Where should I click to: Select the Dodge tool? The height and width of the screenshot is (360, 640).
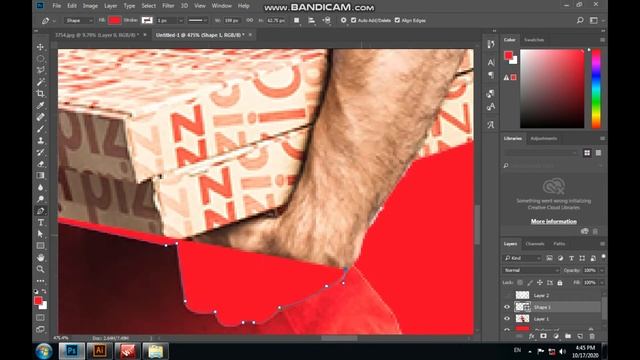tap(40, 199)
